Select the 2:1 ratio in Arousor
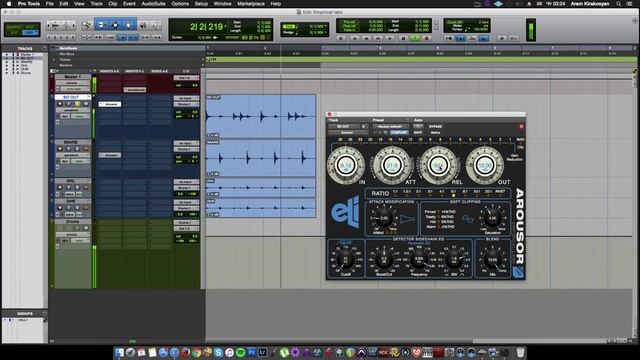 tap(418, 193)
